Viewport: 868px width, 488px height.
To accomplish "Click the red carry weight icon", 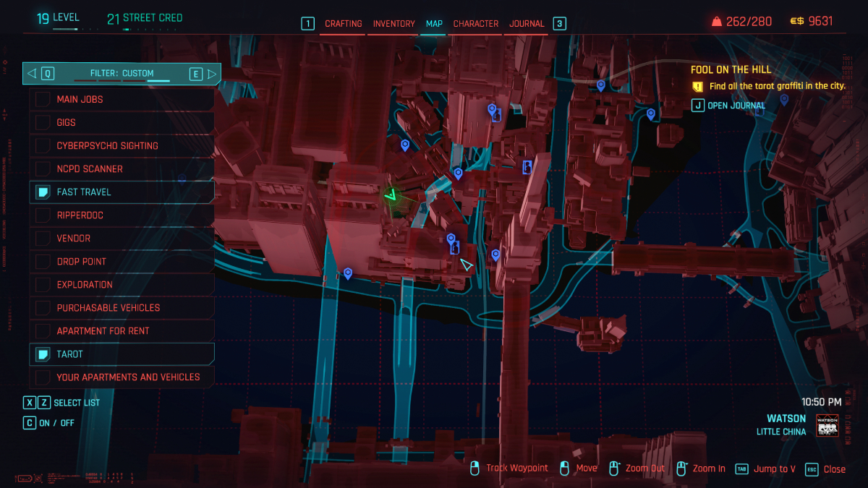I will pyautogui.click(x=716, y=22).
